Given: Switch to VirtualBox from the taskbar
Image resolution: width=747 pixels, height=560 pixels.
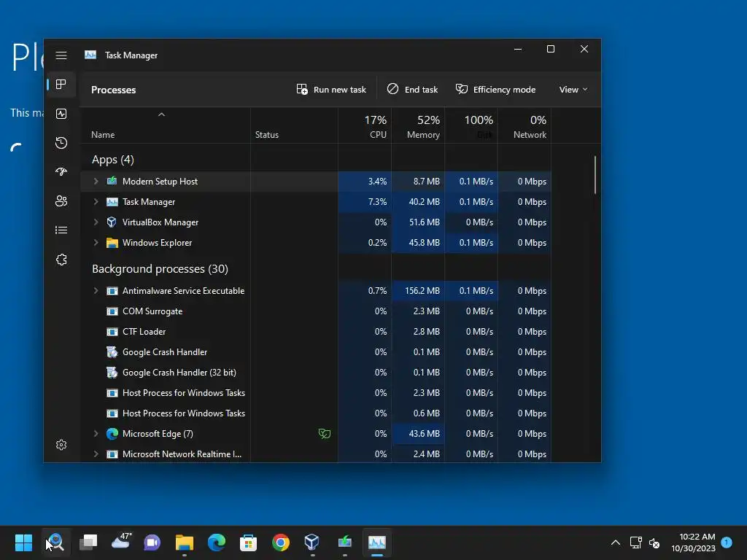Looking at the screenshot, I should (x=312, y=542).
